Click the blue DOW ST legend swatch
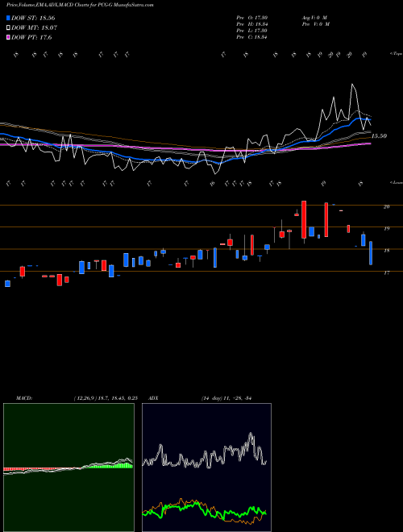The image size is (403, 532). click(8, 18)
